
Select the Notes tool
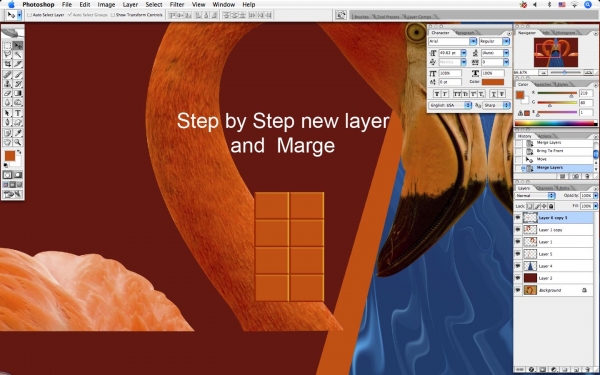pos(7,133)
